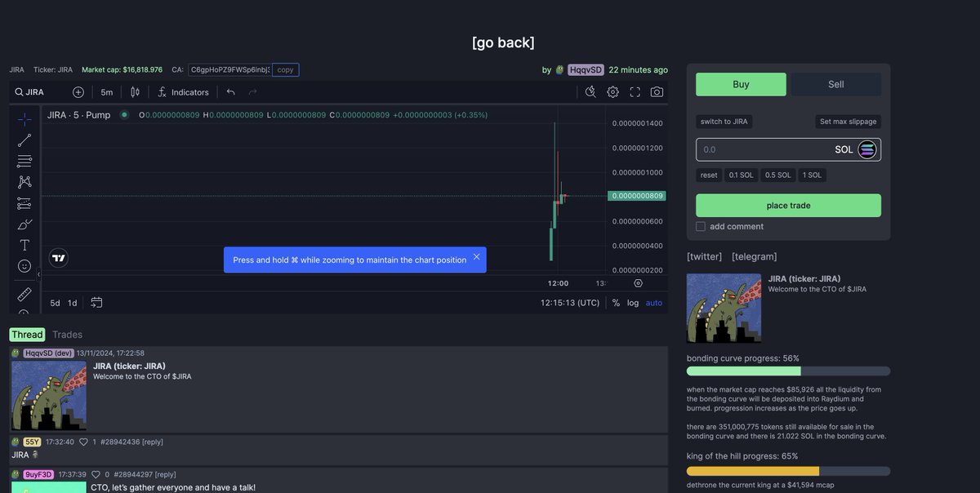This screenshot has height=493, width=980.
Task: Click the redo arrow in chart toolbar
Action: pyautogui.click(x=253, y=92)
